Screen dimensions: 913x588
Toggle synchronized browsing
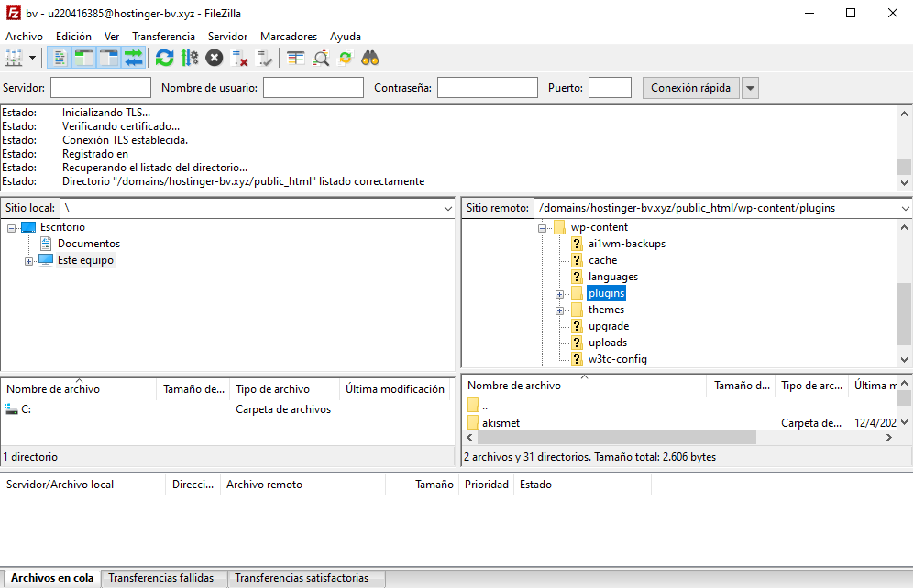click(x=344, y=57)
